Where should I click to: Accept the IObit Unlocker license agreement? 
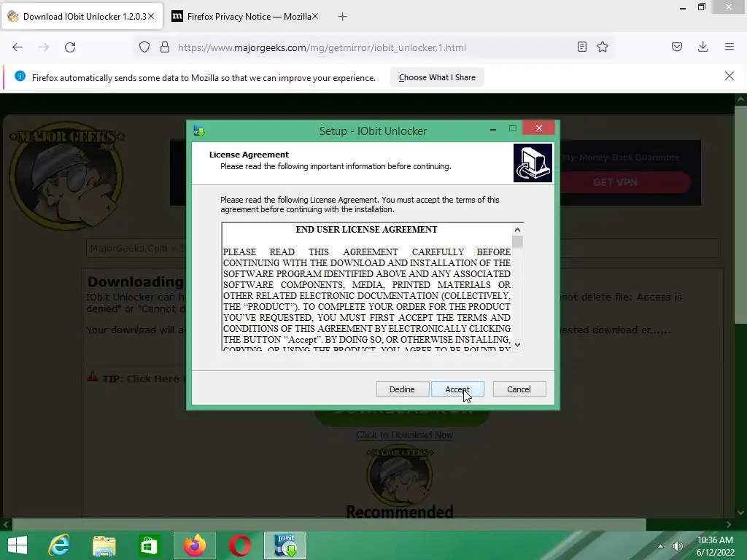(457, 389)
